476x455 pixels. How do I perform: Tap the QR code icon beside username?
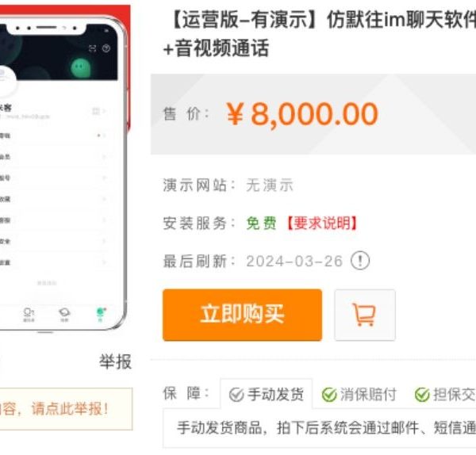(x=96, y=111)
